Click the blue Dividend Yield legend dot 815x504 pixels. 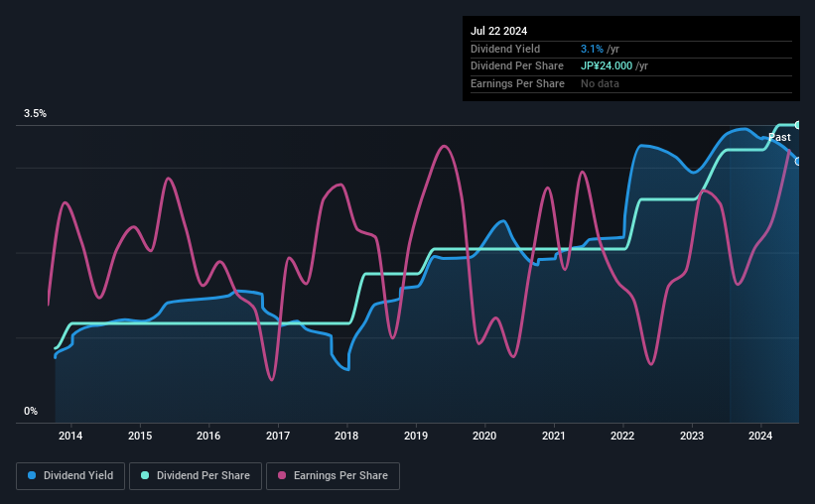(32, 475)
